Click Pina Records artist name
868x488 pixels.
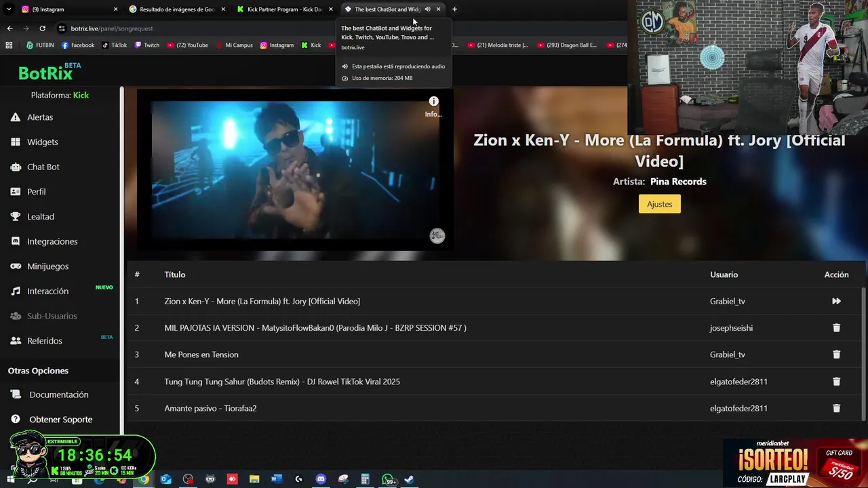click(678, 182)
